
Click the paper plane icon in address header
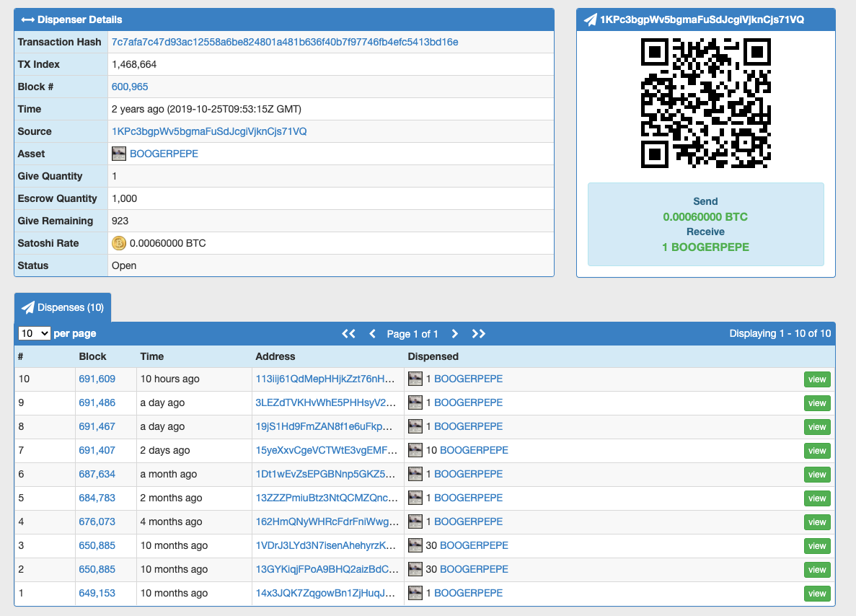pos(590,19)
